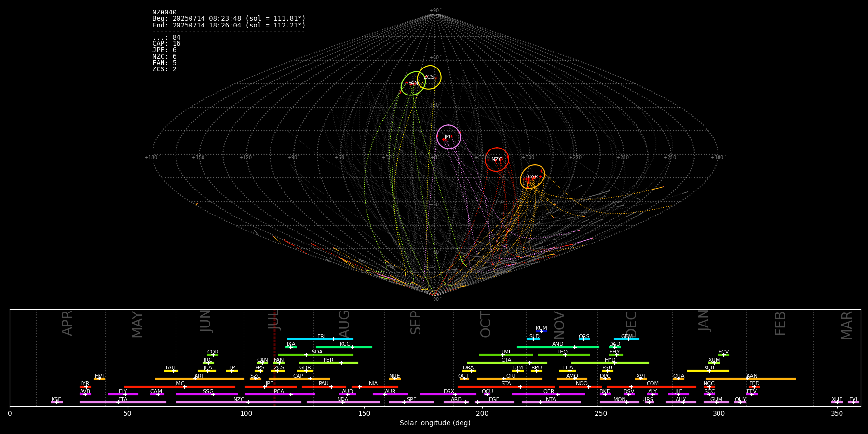Click the PCA purple shower bar
The height and width of the screenshot is (434, 868).
[280, 394]
